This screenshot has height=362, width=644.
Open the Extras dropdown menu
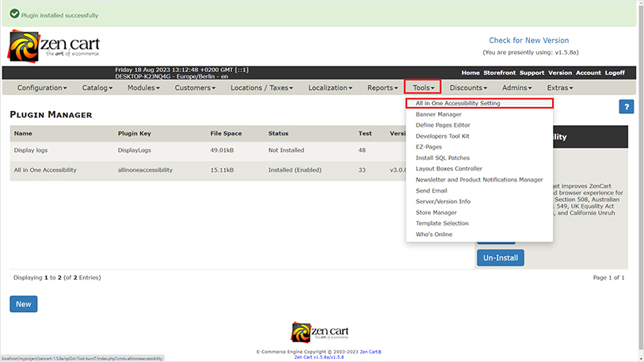pos(560,87)
